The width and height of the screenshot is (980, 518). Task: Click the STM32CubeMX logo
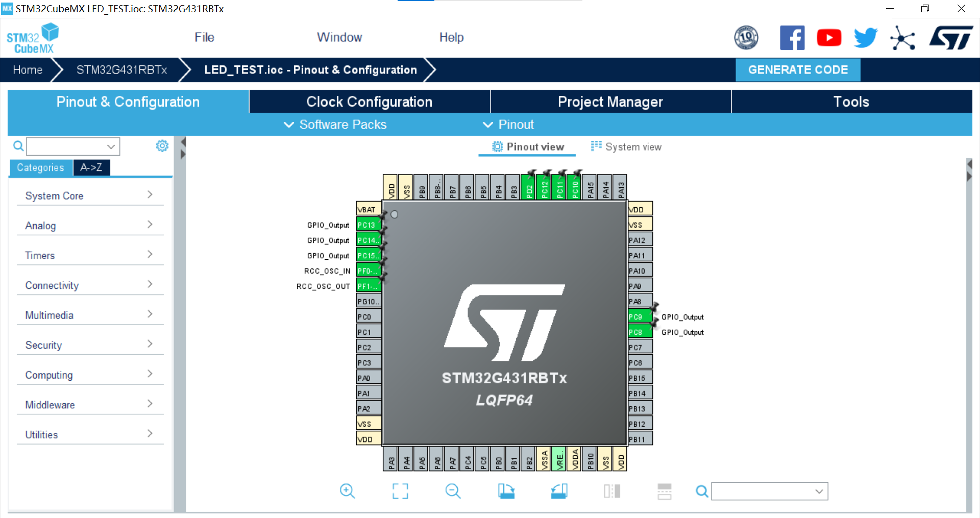click(33, 38)
